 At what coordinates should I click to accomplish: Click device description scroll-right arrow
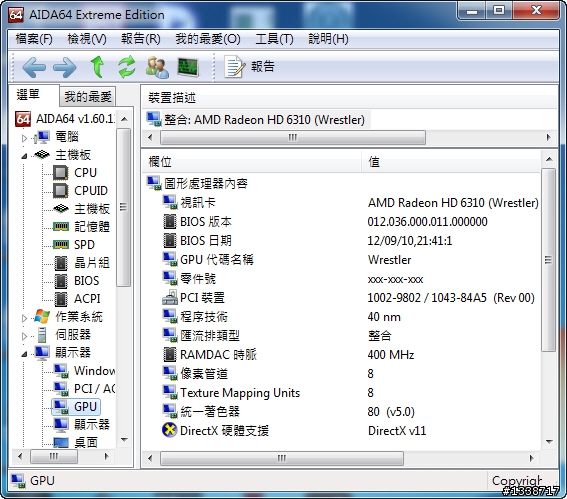coord(548,138)
